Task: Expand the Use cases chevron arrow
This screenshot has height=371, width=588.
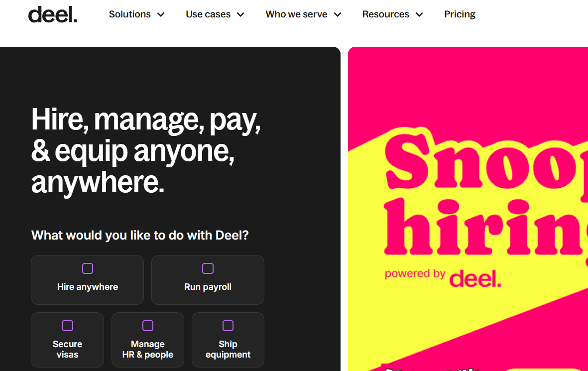Action: click(241, 14)
